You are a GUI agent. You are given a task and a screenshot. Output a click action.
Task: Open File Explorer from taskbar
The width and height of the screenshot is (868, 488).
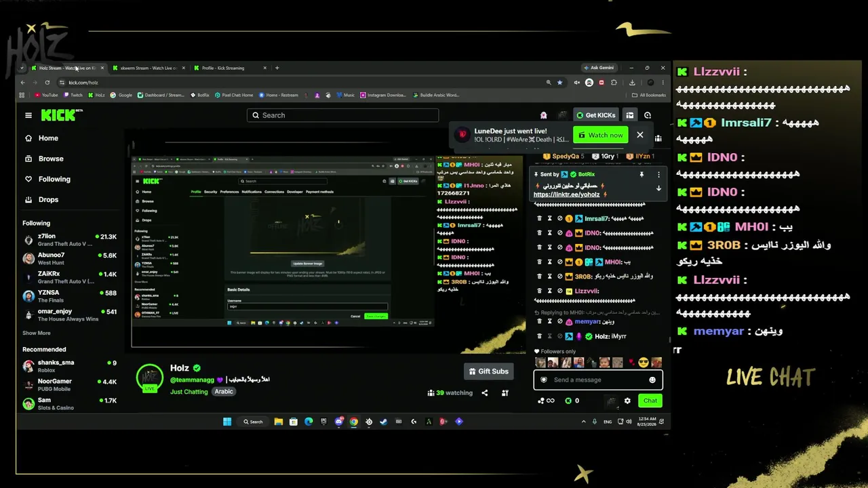[x=278, y=422]
